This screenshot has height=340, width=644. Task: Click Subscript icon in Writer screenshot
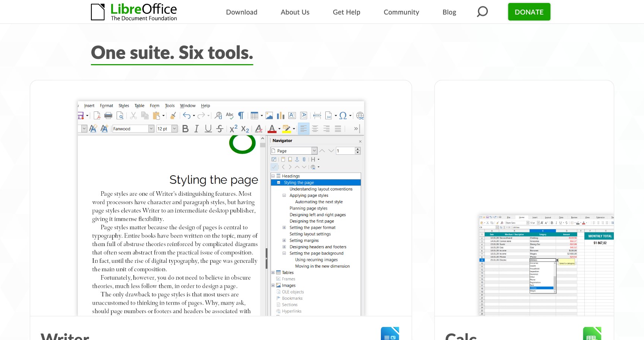245,129
